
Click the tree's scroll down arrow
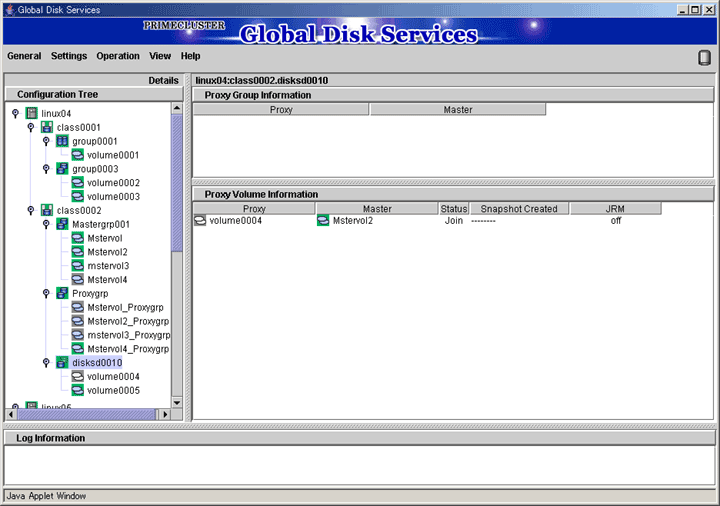pyautogui.click(x=177, y=403)
